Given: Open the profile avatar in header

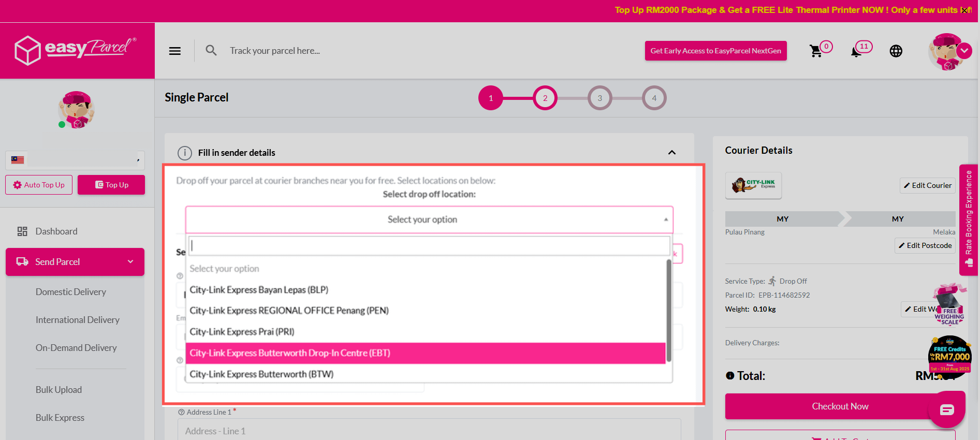Looking at the screenshot, I should pos(946,51).
